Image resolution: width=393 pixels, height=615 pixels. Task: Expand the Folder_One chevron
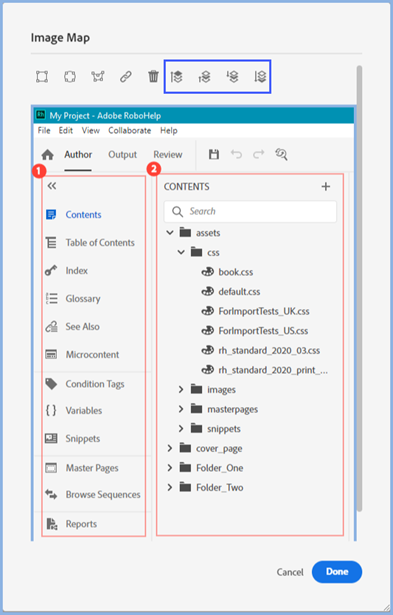coord(169,468)
